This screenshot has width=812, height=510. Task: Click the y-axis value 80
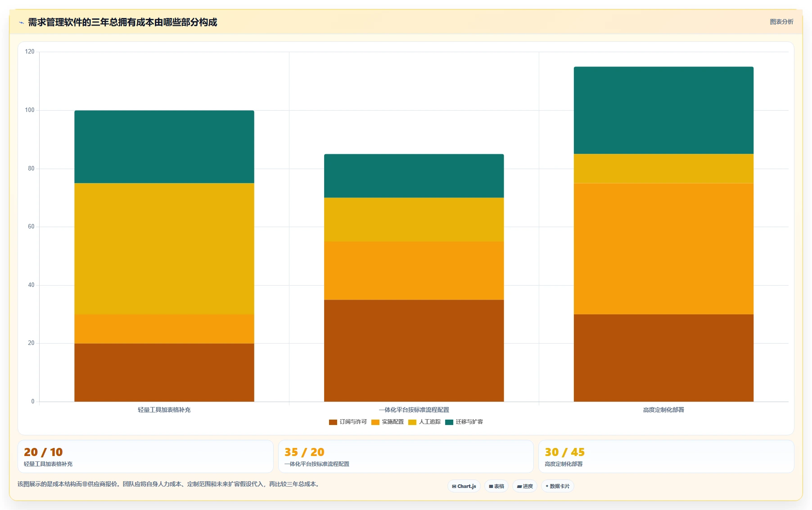coord(31,169)
